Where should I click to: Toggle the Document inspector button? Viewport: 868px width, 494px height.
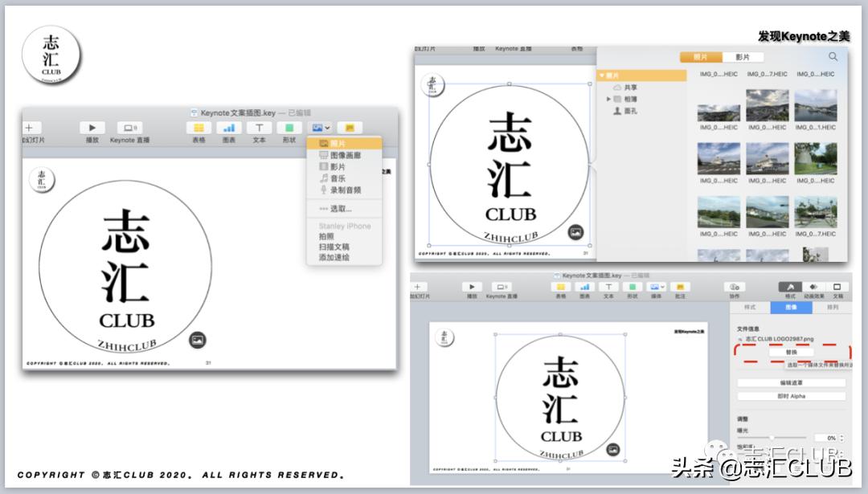pos(837,287)
